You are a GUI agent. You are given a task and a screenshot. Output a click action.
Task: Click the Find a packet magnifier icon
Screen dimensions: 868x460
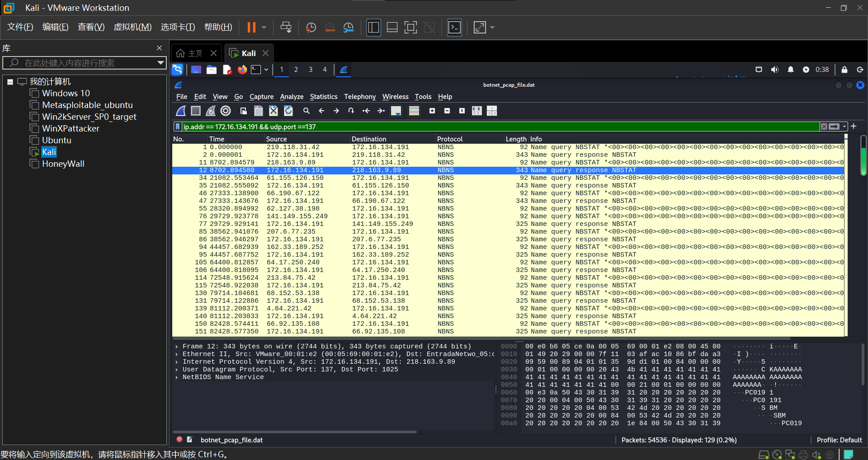[x=307, y=111]
